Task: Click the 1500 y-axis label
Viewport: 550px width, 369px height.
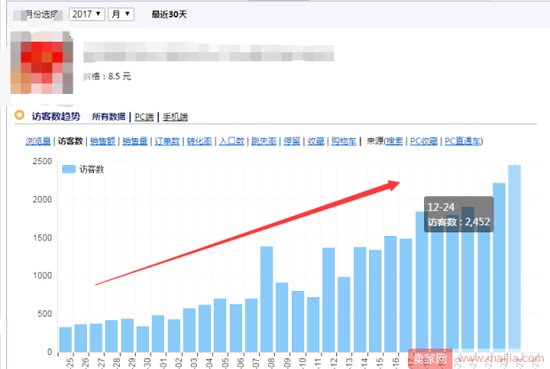Action: (42, 238)
